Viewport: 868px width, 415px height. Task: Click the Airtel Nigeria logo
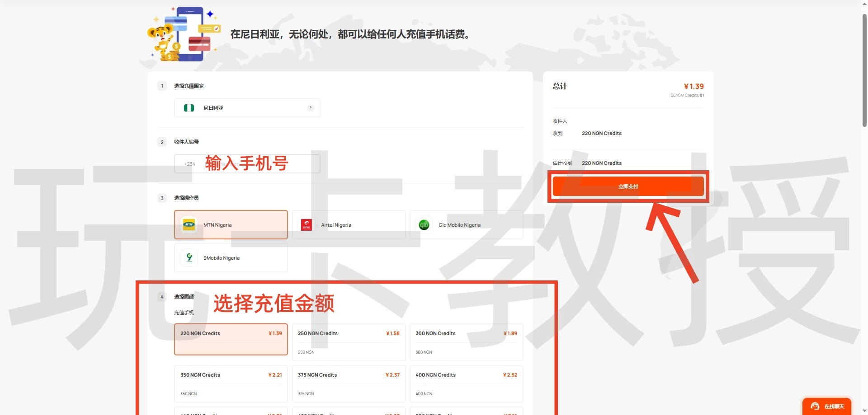click(x=307, y=224)
